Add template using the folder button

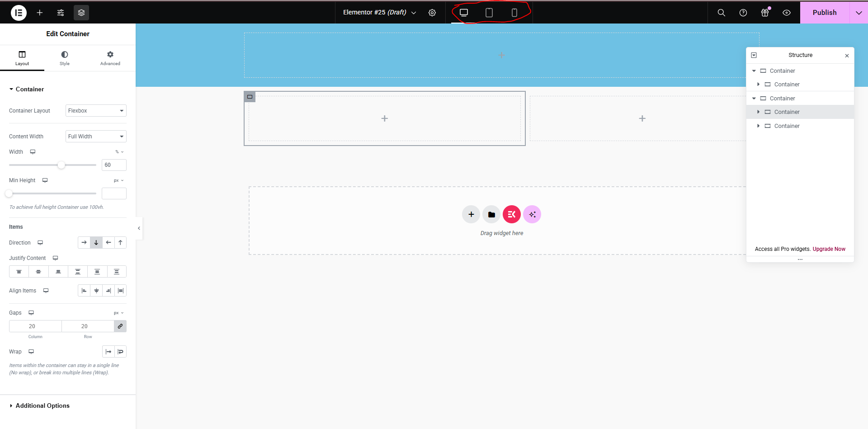pyautogui.click(x=491, y=214)
